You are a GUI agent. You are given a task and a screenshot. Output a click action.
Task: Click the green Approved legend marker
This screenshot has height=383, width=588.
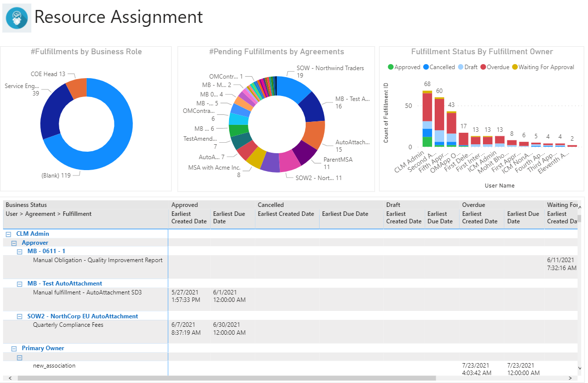[x=391, y=67]
